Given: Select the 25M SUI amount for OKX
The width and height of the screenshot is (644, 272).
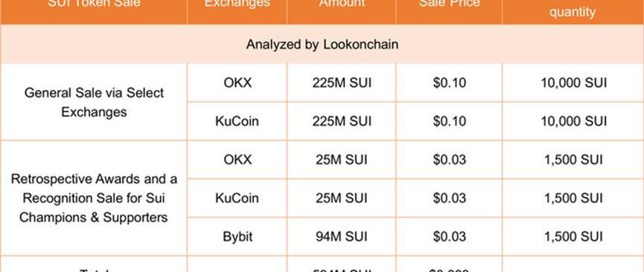Looking at the screenshot, I should point(341,160).
